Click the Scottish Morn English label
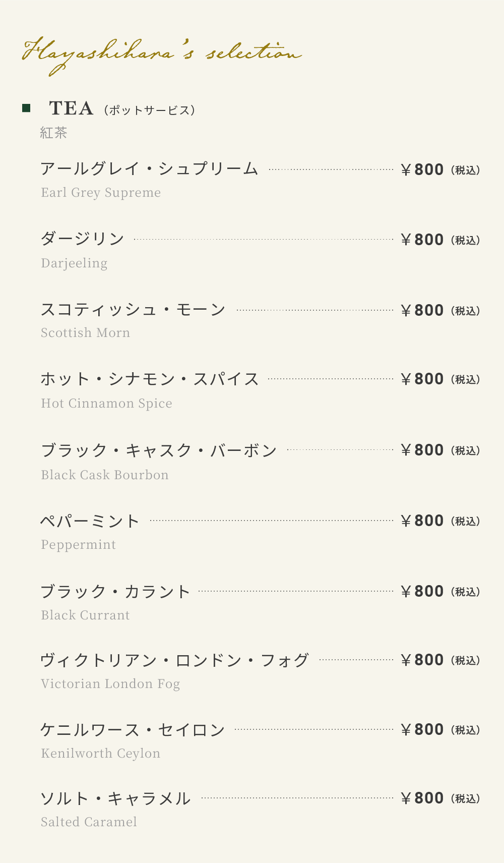The image size is (504, 863). pyautogui.click(x=86, y=333)
